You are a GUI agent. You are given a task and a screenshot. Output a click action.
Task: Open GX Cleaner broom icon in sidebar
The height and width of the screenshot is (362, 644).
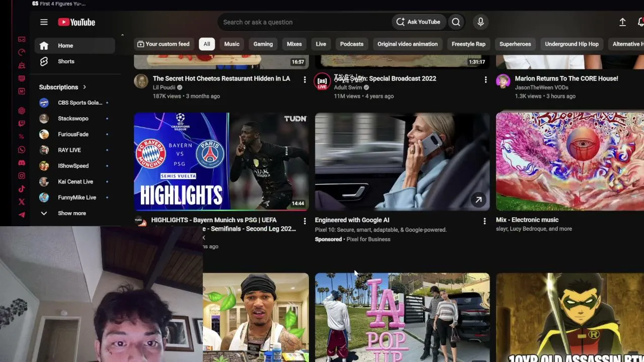22,65
